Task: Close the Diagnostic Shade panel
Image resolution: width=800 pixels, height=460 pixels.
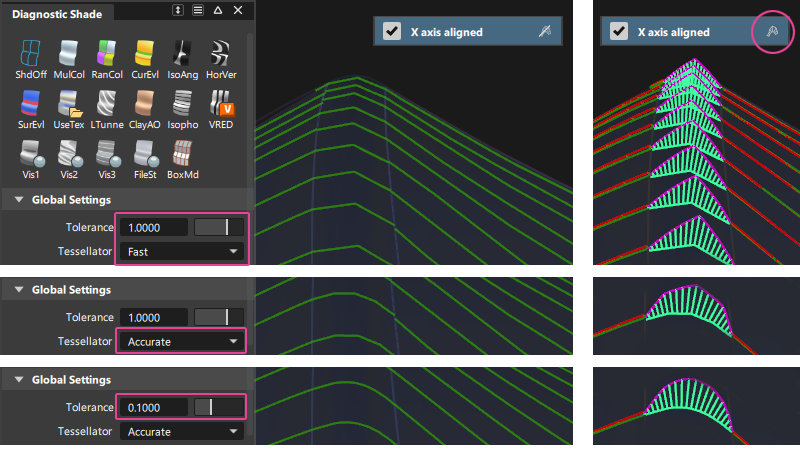Action: pos(238,10)
